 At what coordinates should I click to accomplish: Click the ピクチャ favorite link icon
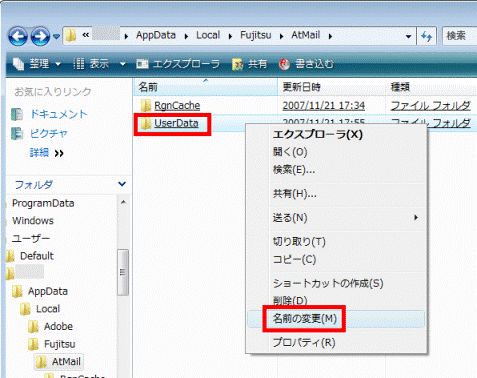(x=17, y=133)
